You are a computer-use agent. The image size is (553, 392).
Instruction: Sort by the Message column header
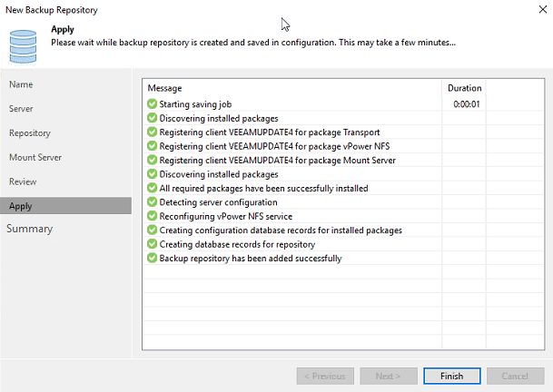click(291, 88)
